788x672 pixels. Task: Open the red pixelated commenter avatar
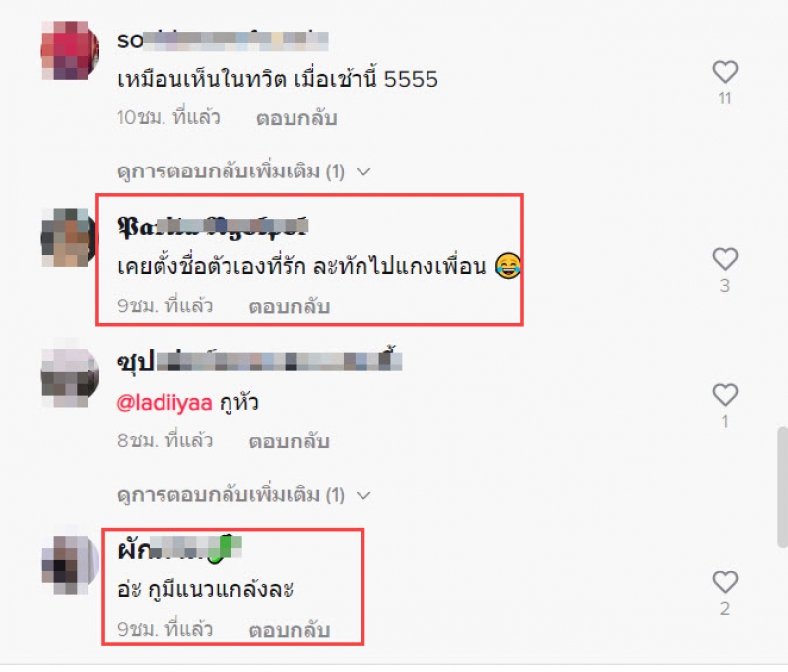[x=70, y=50]
